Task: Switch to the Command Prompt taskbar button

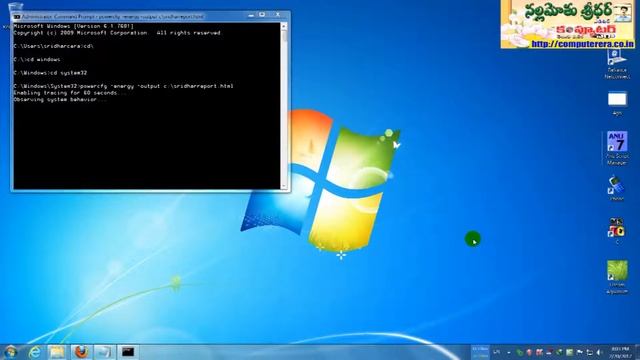Action: [128, 352]
